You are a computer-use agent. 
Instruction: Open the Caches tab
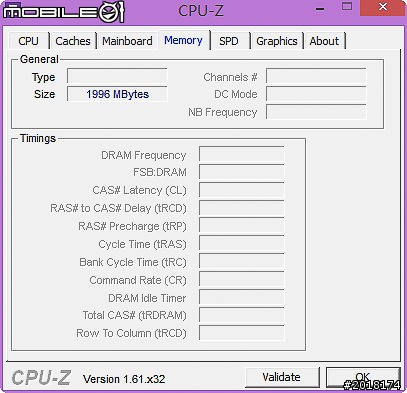(73, 41)
